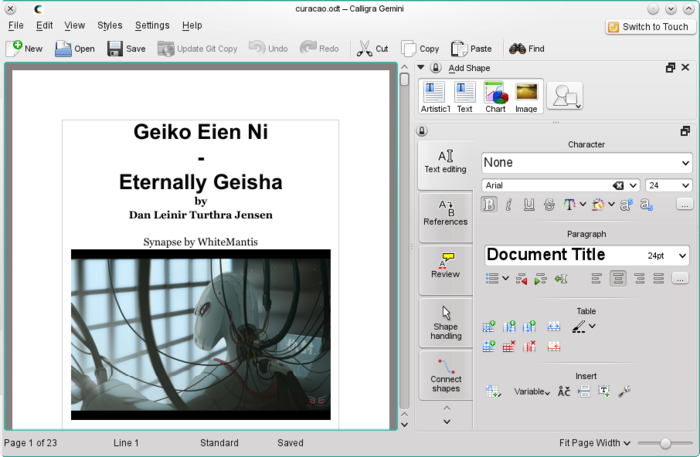Choose the Shape handling tool
The height and width of the screenshot is (457, 700).
pyautogui.click(x=445, y=322)
